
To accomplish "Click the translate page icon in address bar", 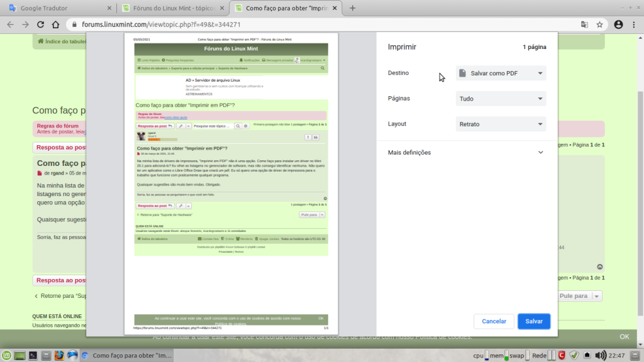I will (584, 25).
